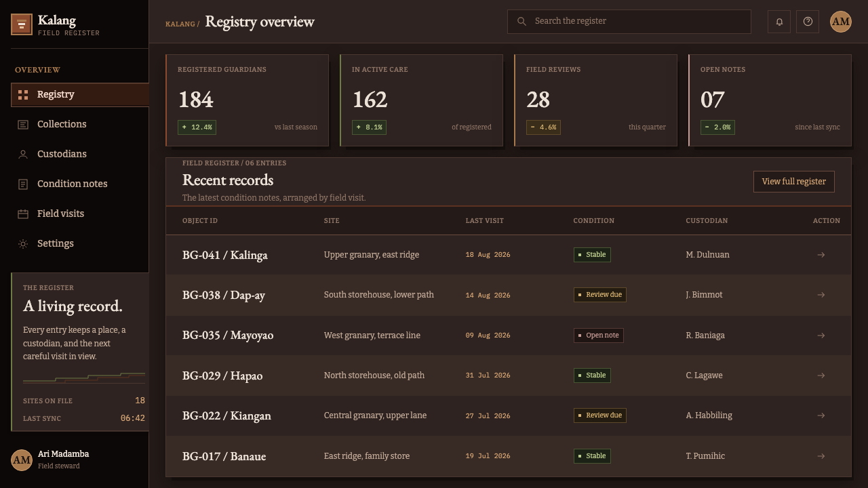Focus the Search the register field

(629, 22)
